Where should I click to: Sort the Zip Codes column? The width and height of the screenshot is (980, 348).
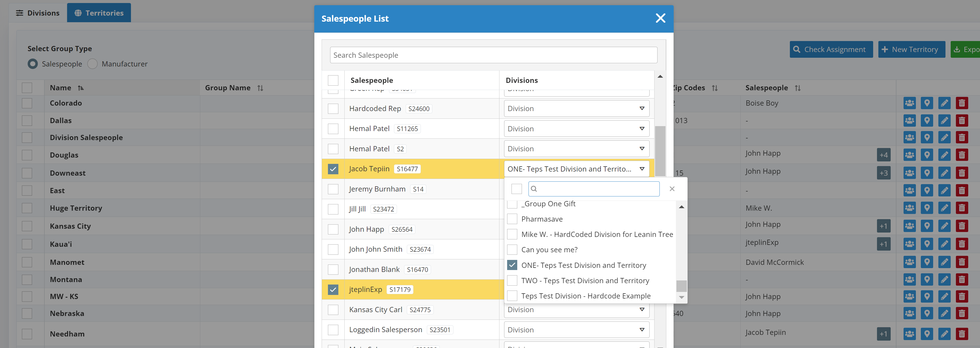(x=715, y=88)
